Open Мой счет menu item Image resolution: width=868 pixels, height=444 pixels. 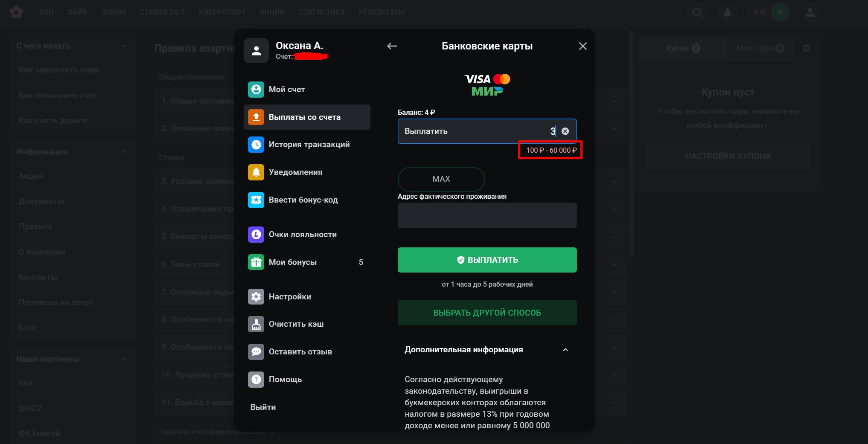coord(286,90)
